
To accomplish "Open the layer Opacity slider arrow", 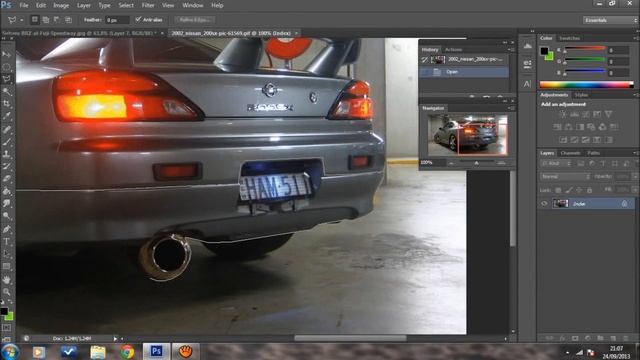I will coord(635,176).
